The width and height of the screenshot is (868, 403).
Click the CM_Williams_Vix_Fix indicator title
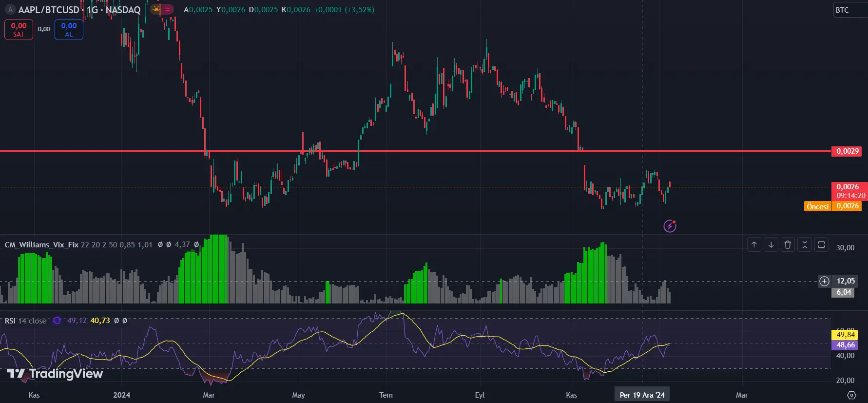point(41,244)
